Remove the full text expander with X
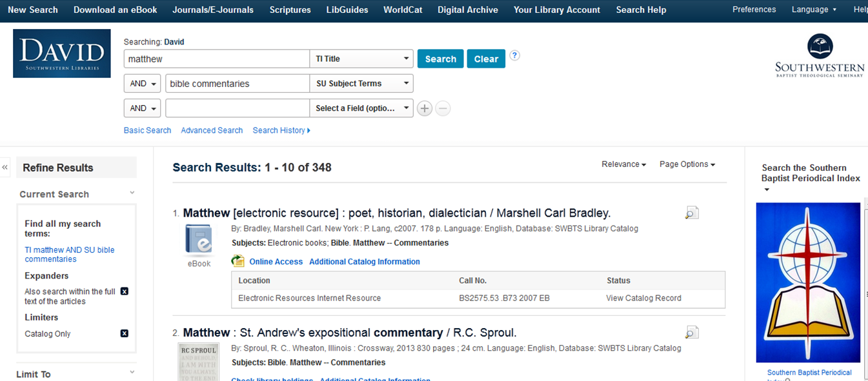This screenshot has height=381, width=868. [x=125, y=291]
